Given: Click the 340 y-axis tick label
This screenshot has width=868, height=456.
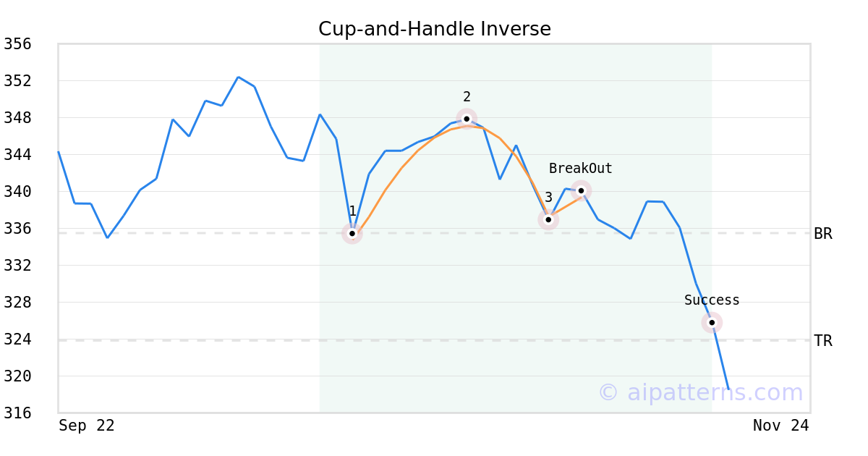Looking at the screenshot, I should click(x=17, y=192).
